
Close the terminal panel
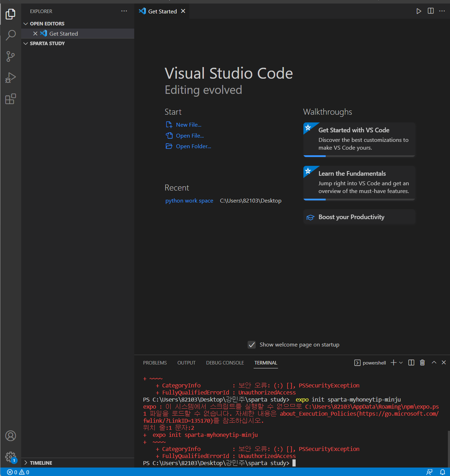tap(444, 362)
